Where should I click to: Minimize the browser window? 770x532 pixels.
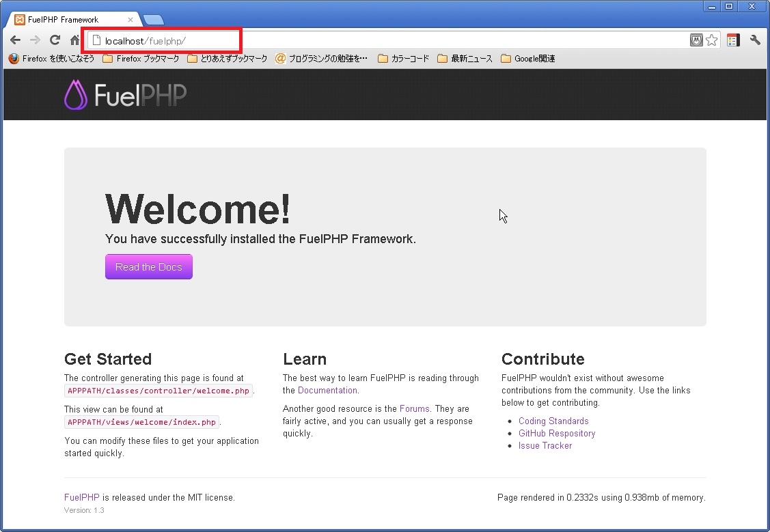(711, 6)
